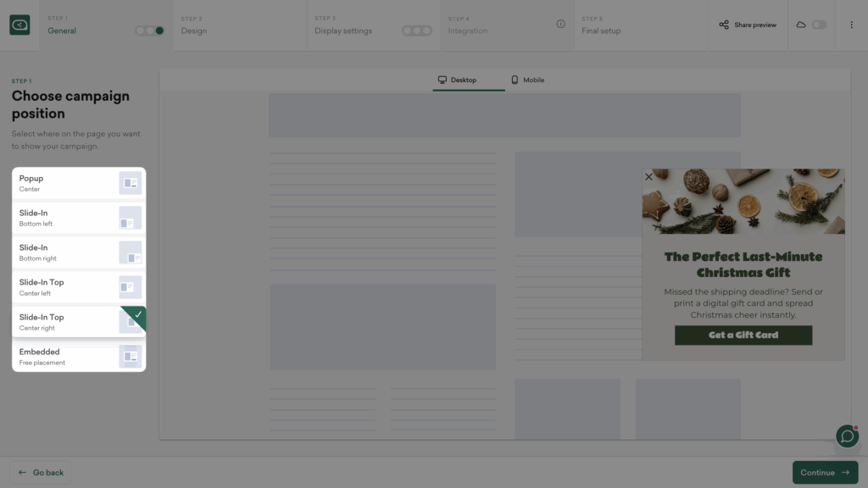Click Share preview
The height and width of the screenshot is (488, 868).
pos(748,25)
